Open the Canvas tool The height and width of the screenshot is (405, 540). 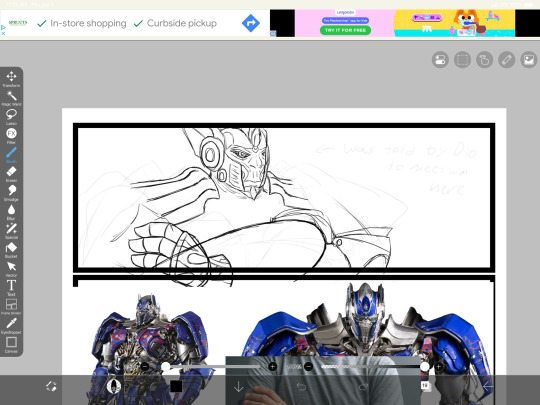pyautogui.click(x=11, y=345)
